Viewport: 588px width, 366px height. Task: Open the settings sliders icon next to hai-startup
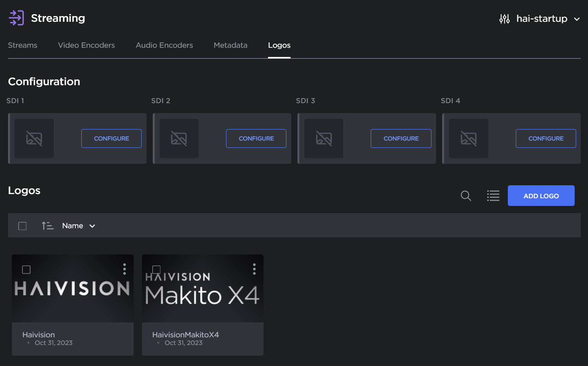[504, 18]
